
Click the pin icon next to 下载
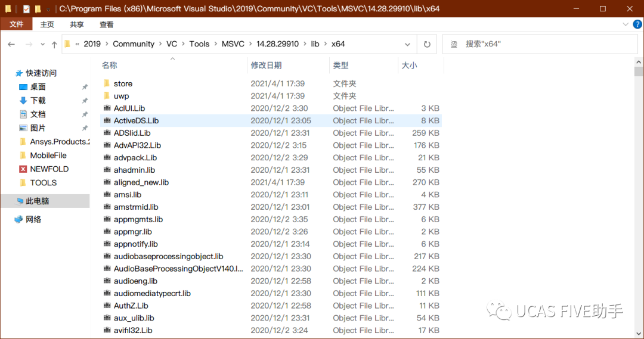(85, 101)
